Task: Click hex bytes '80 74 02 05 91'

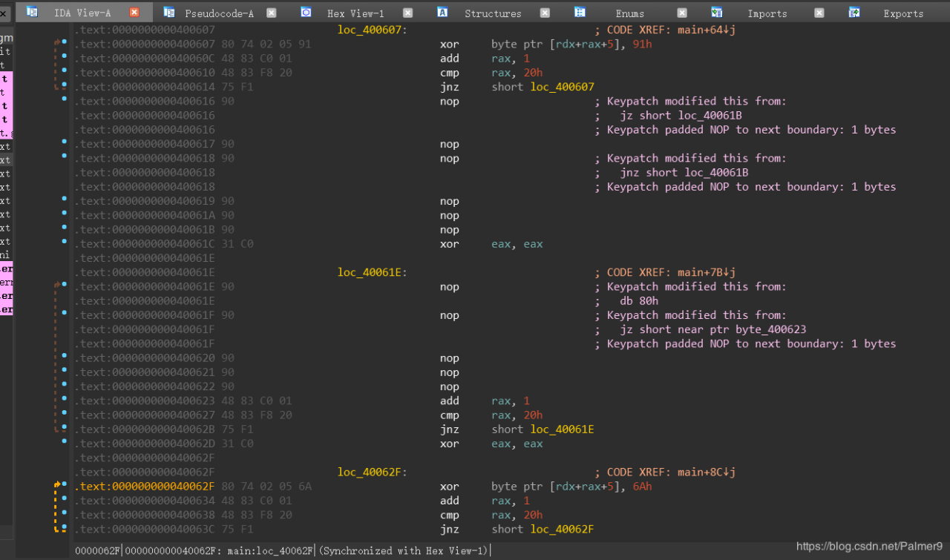Action: coord(265,45)
